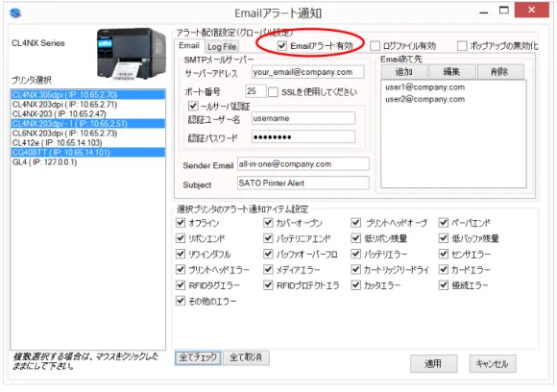Image resolution: width=557 pixels, height=392 pixels.
Task: Click the Sender Email input field
Action: point(303,164)
